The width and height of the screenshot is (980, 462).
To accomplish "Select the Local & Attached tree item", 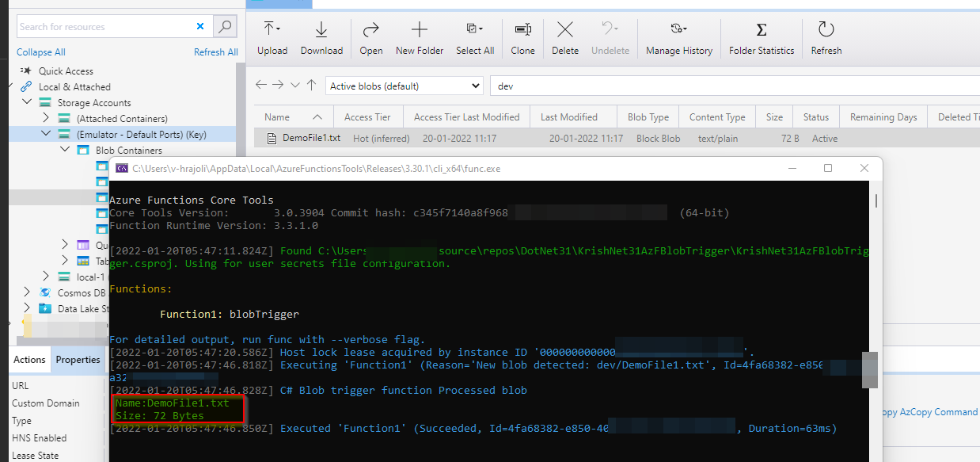I will point(74,87).
